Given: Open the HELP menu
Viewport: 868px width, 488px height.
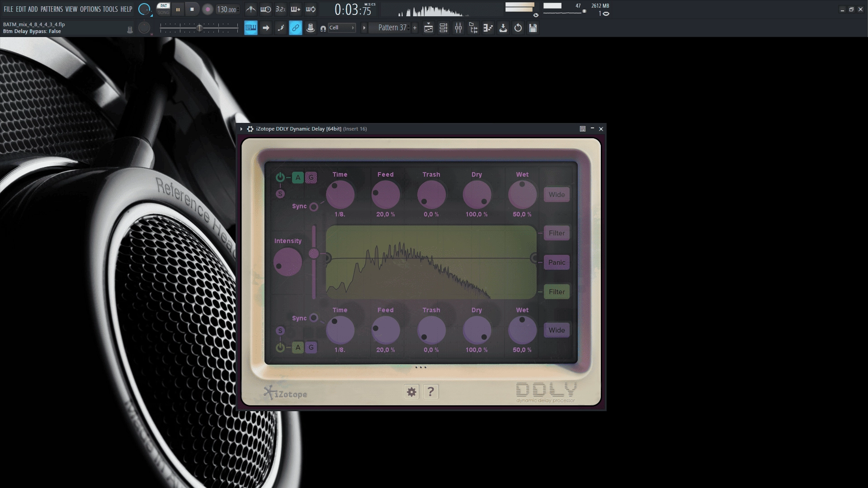Looking at the screenshot, I should click(x=126, y=9).
